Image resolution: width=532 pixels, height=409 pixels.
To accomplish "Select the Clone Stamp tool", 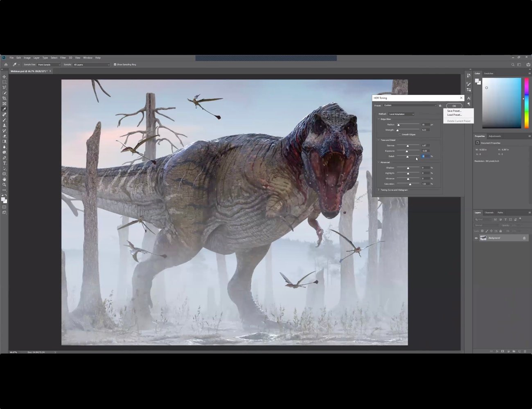I will pyautogui.click(x=5, y=125).
